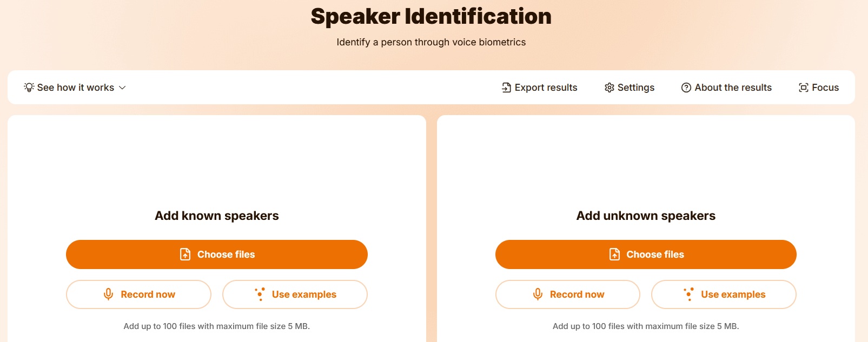
Task: Open the Settings gear icon
Action: coord(609,88)
